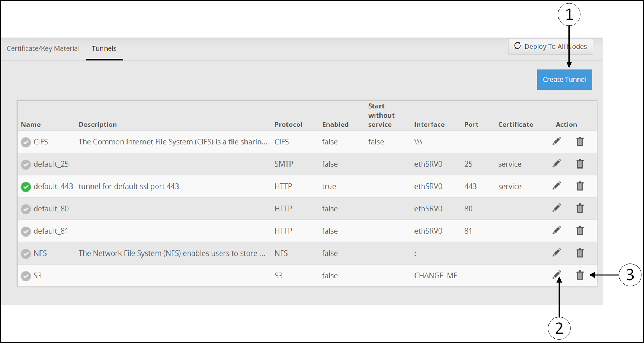The image size is (644, 343).
Task: Click the gray status circle beside S3
Action: tap(26, 276)
